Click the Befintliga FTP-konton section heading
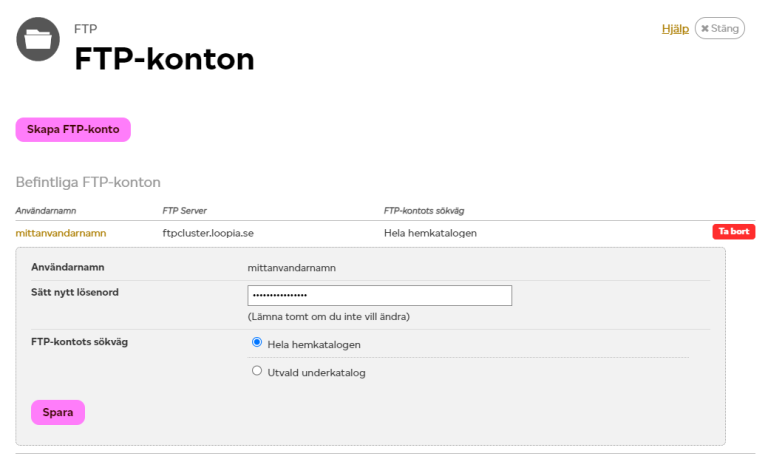The width and height of the screenshot is (768, 476). point(88,182)
